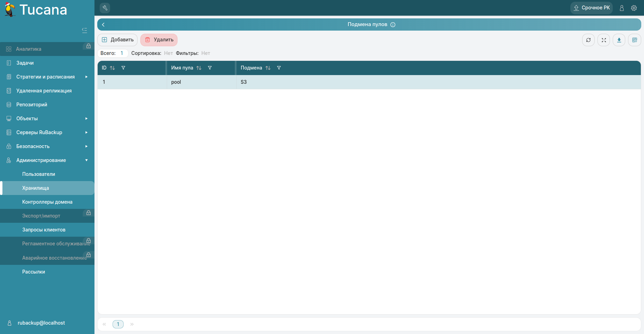Open the wrench quick tools icon
This screenshot has height=334, width=644.
(x=105, y=8)
